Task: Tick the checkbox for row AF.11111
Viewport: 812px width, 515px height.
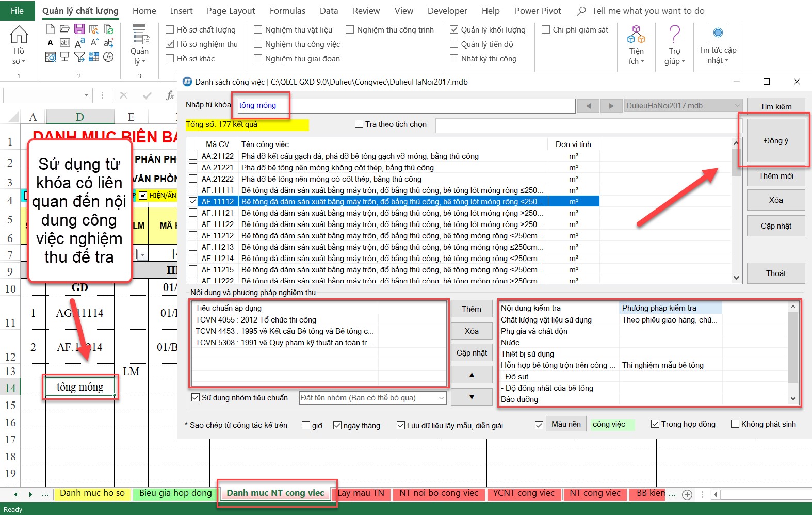Action: pos(193,190)
